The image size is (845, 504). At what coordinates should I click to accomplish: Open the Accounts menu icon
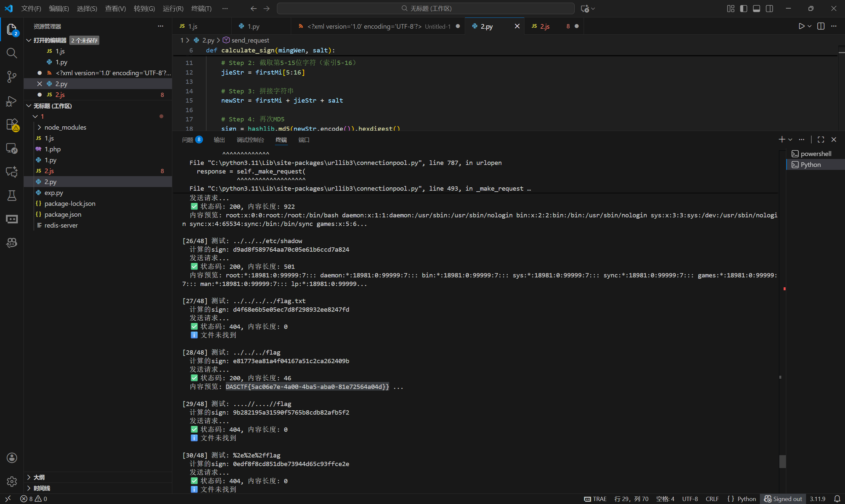(12, 458)
